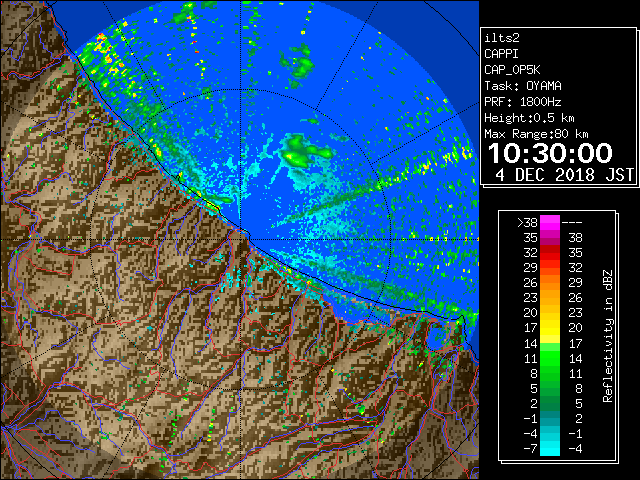Select the >38 legend label
640x480 pixels.
click(527, 222)
